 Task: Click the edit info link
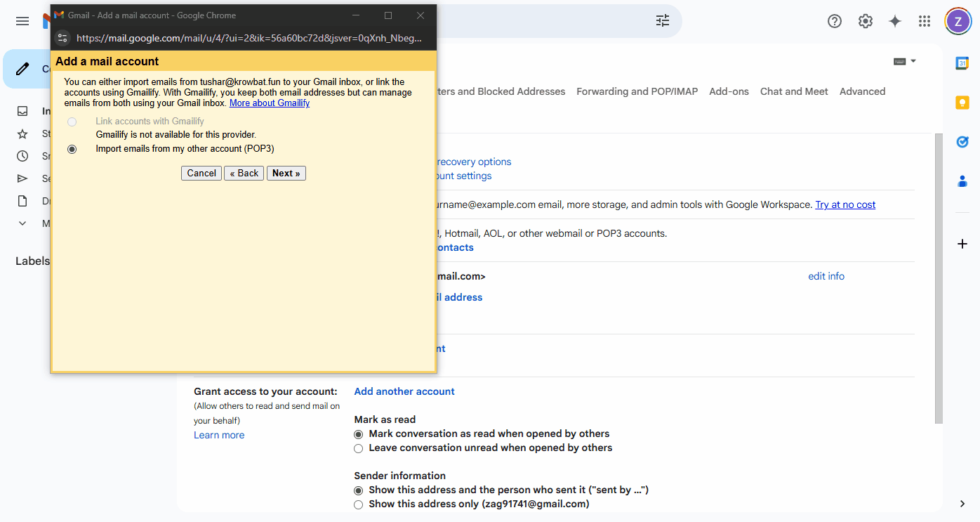click(x=826, y=277)
